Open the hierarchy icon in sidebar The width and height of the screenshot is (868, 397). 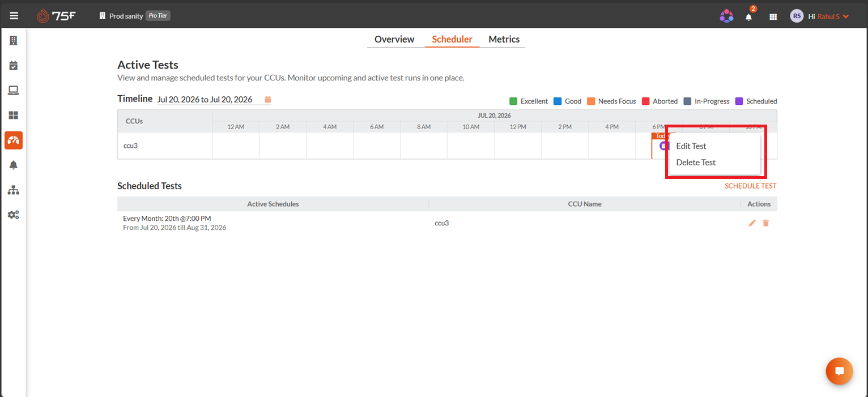(x=14, y=190)
